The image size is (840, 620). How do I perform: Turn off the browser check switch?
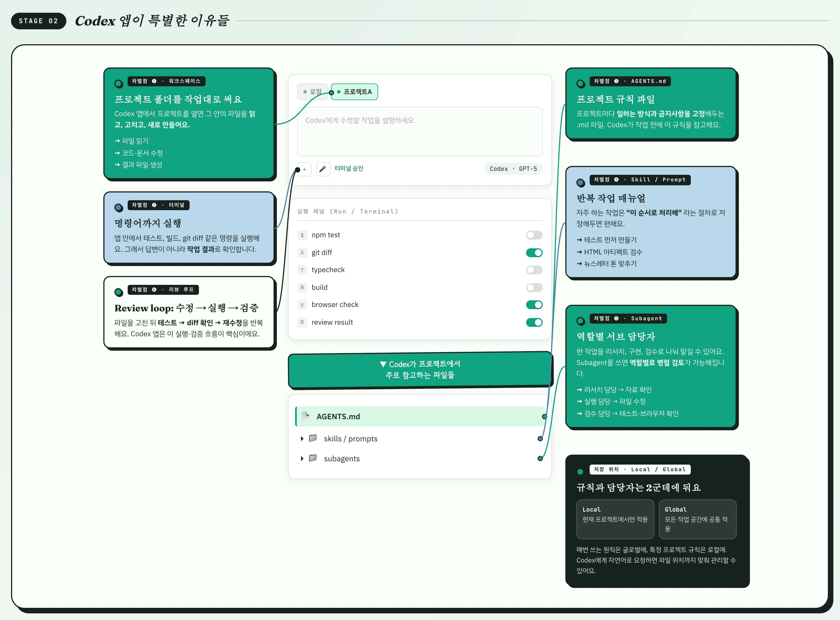pos(534,305)
